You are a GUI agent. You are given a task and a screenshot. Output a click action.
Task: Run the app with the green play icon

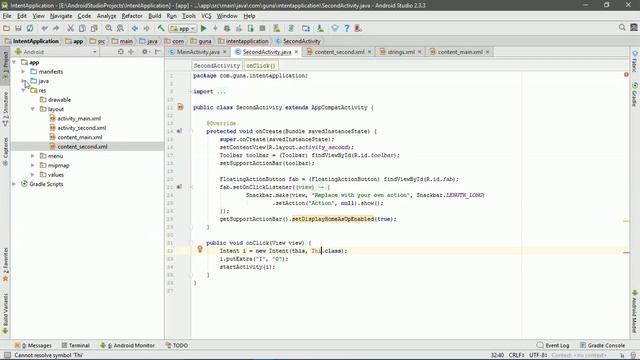tap(204, 28)
